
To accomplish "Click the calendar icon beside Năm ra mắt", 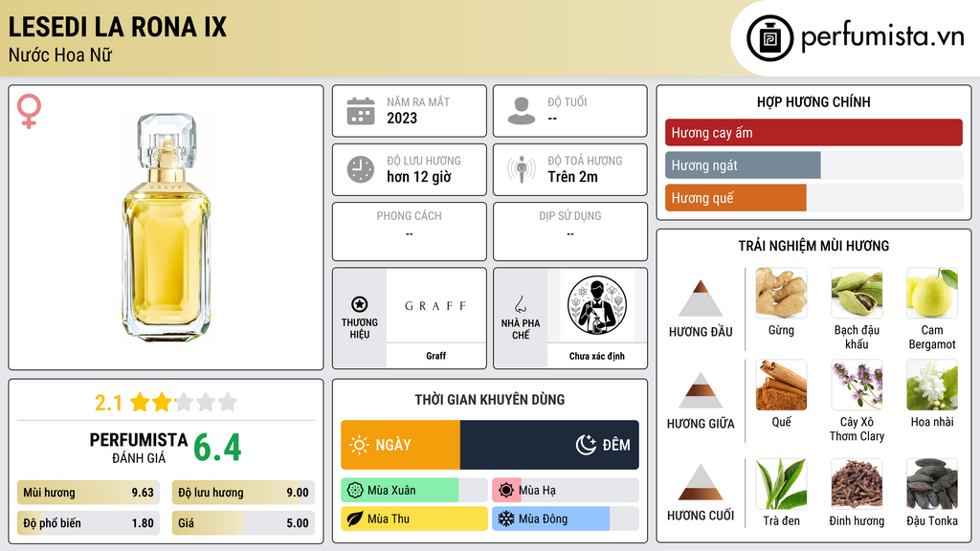I will pyautogui.click(x=361, y=111).
